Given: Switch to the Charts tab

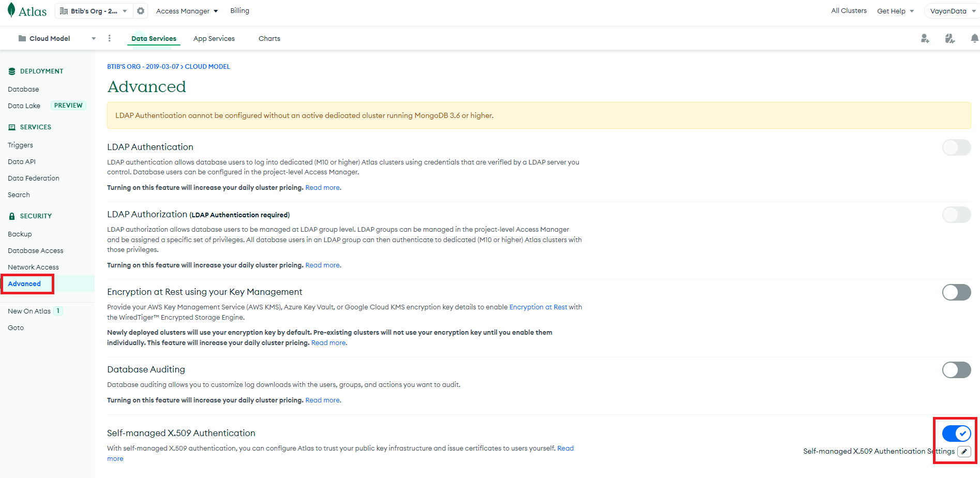Looking at the screenshot, I should [x=269, y=38].
